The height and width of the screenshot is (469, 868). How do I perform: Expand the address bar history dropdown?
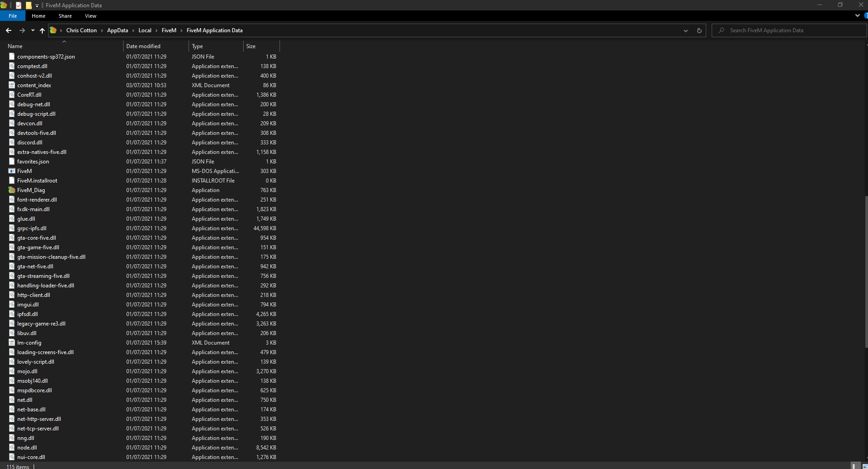(x=685, y=30)
